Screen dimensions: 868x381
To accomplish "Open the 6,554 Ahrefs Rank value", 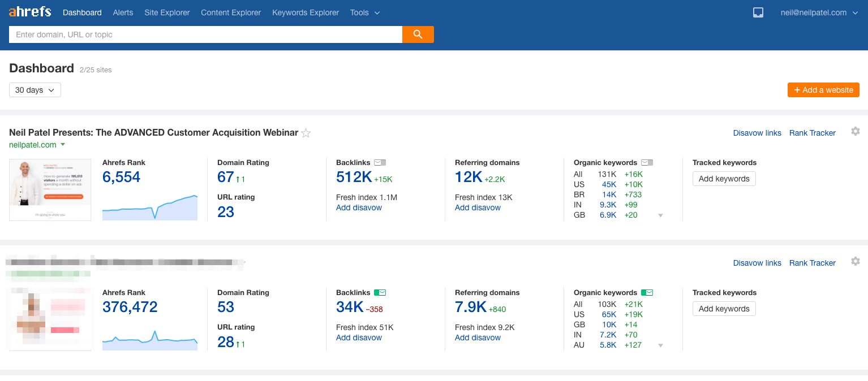I will (121, 177).
